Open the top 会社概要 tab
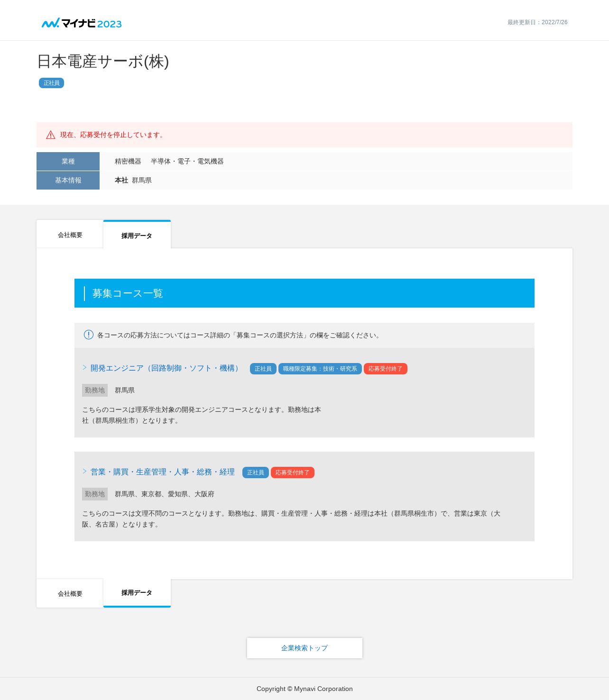Viewport: 609px width, 700px height. coord(70,234)
